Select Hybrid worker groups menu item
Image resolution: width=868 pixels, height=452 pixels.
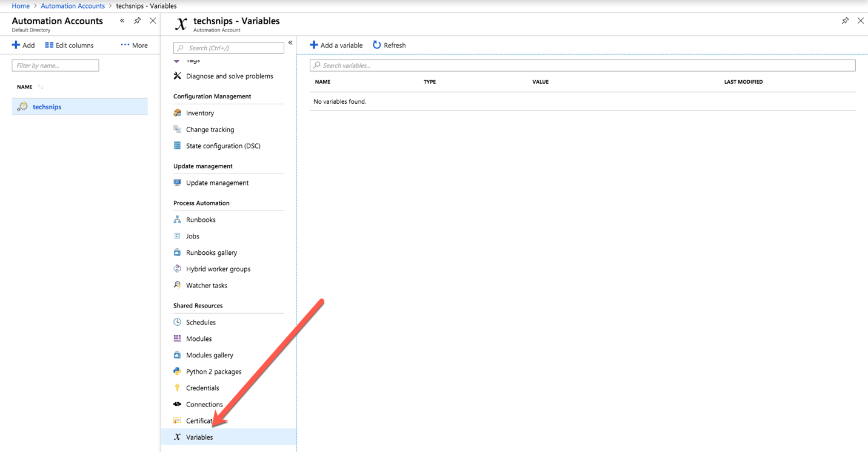pos(218,269)
